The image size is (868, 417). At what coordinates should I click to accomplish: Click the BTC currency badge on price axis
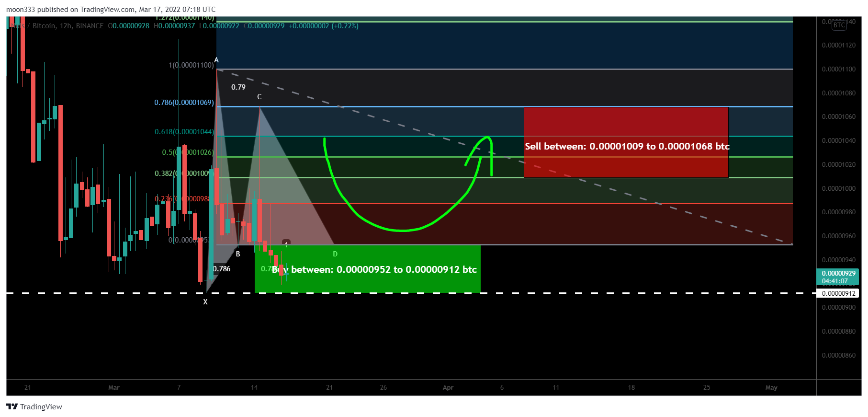pyautogui.click(x=839, y=25)
